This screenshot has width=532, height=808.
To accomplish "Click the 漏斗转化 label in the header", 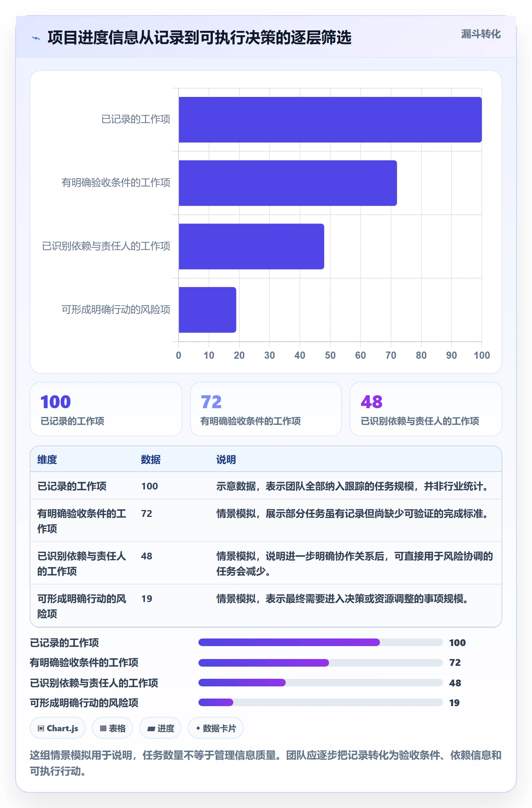I will 481,34.
